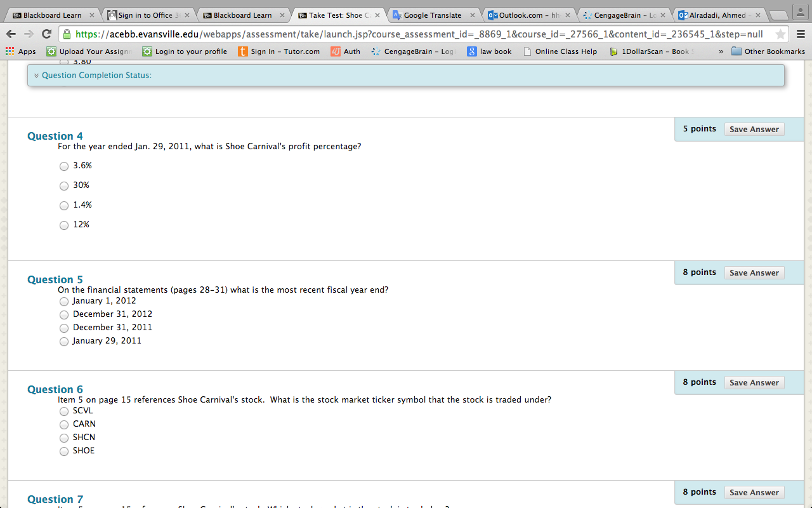Bookmark this page with the star icon
812x508 pixels.
(x=780, y=34)
